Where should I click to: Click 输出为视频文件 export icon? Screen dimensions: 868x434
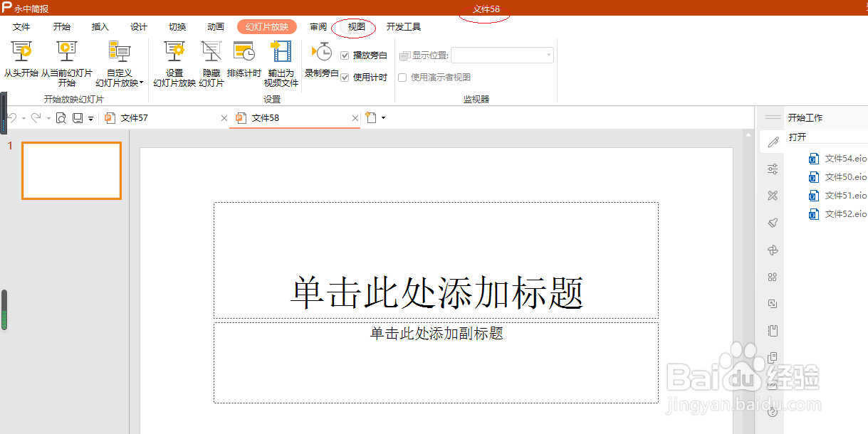point(281,53)
